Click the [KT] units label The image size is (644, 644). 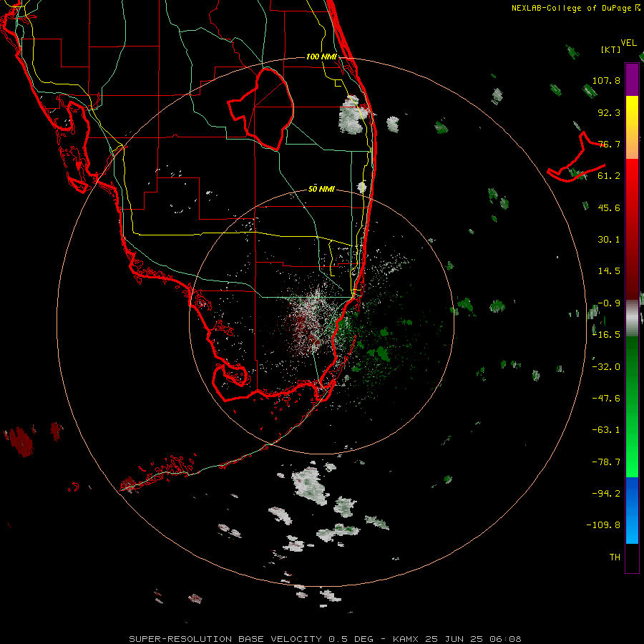pos(611,49)
